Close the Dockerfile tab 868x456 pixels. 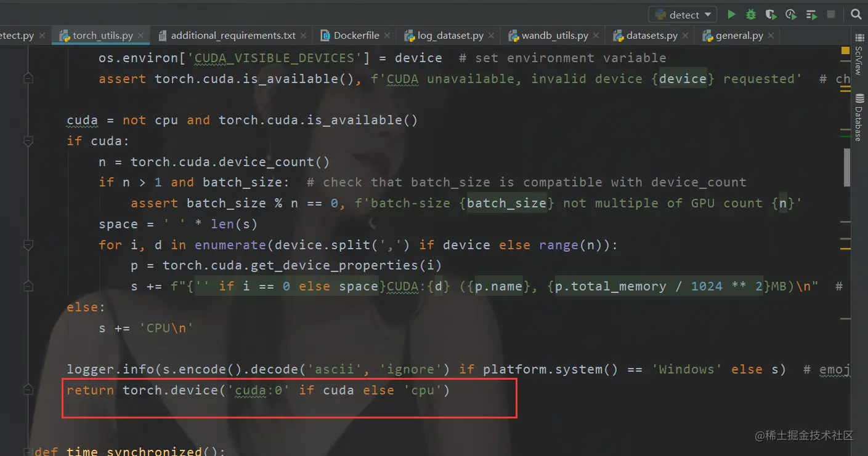(x=387, y=36)
